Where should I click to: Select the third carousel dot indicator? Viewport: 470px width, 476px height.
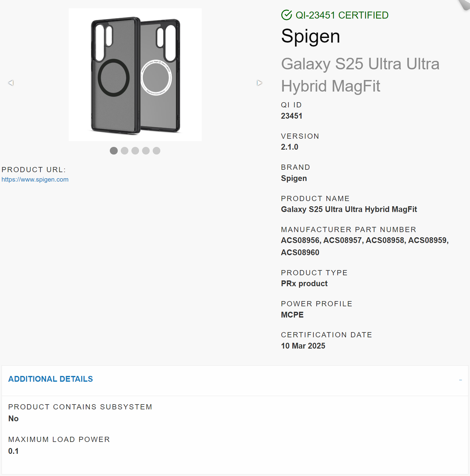(x=135, y=151)
